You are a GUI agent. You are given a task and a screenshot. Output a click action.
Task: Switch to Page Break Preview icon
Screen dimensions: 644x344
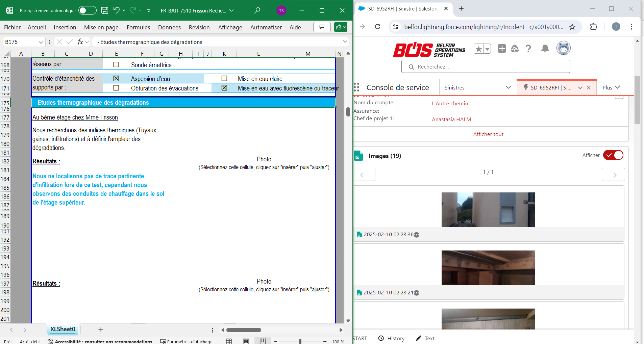263,341
